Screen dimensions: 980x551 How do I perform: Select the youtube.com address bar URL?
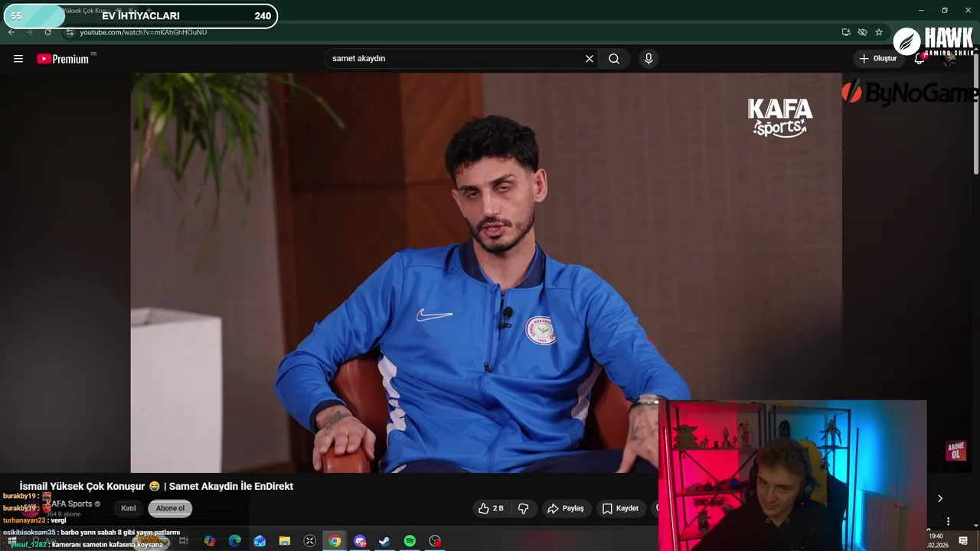pyautogui.click(x=143, y=32)
